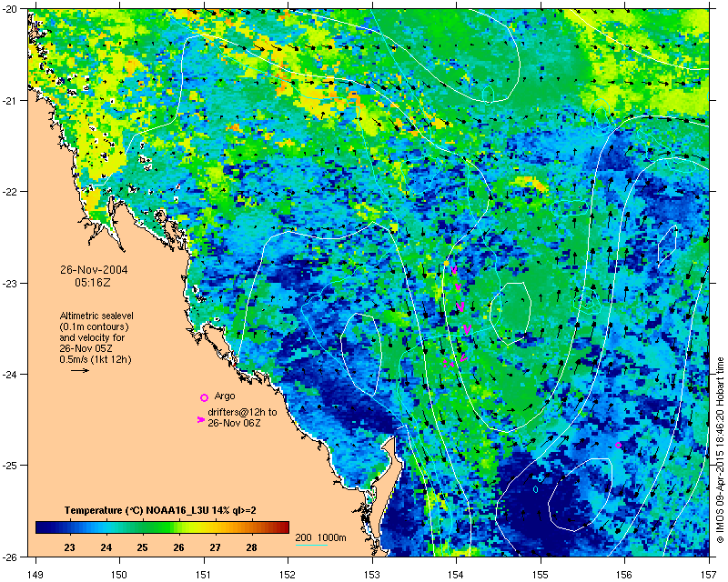Click the longitude axis label "150"
This screenshot has height=582, width=728.
coord(119,575)
